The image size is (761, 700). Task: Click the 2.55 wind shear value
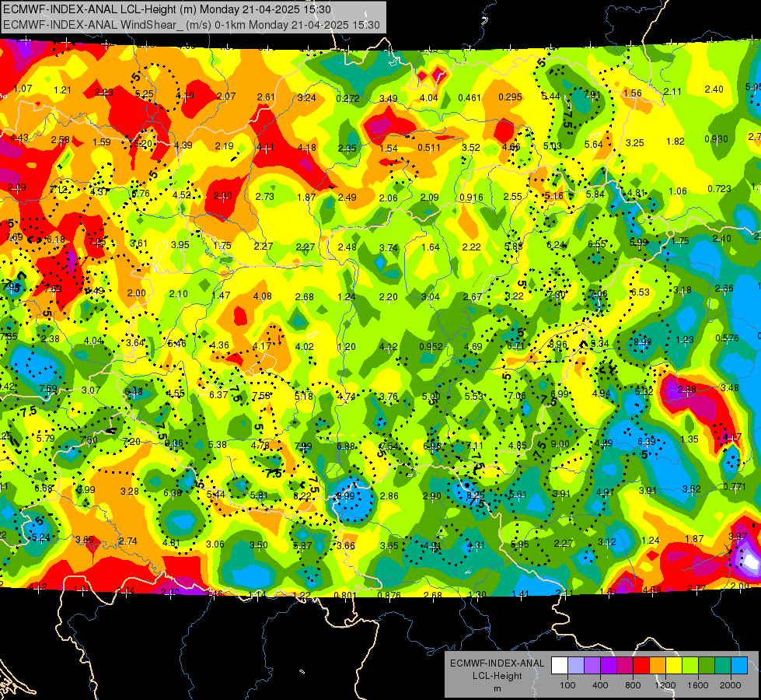pos(512,196)
